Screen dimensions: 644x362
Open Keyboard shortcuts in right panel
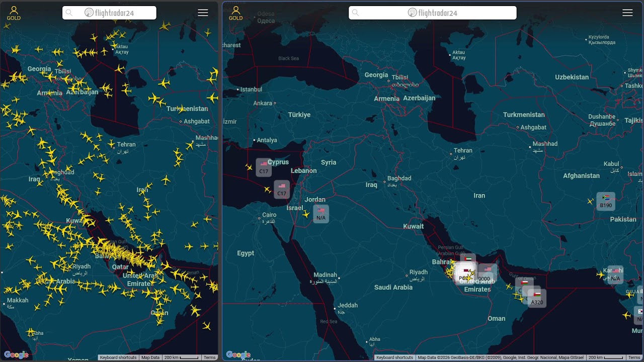click(395, 357)
